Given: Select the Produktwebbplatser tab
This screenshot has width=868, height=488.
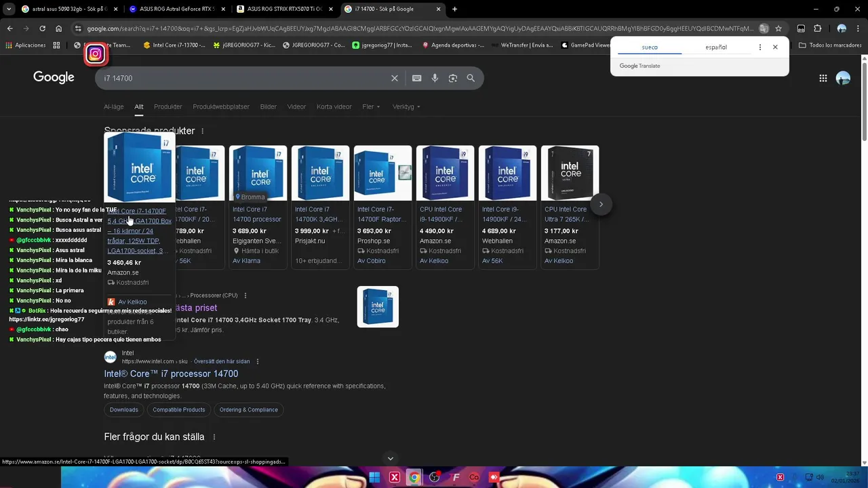Looking at the screenshot, I should point(221,106).
